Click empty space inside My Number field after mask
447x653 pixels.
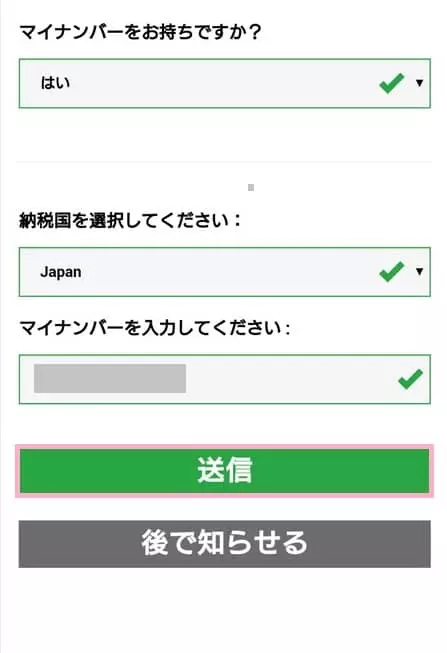(x=292, y=379)
